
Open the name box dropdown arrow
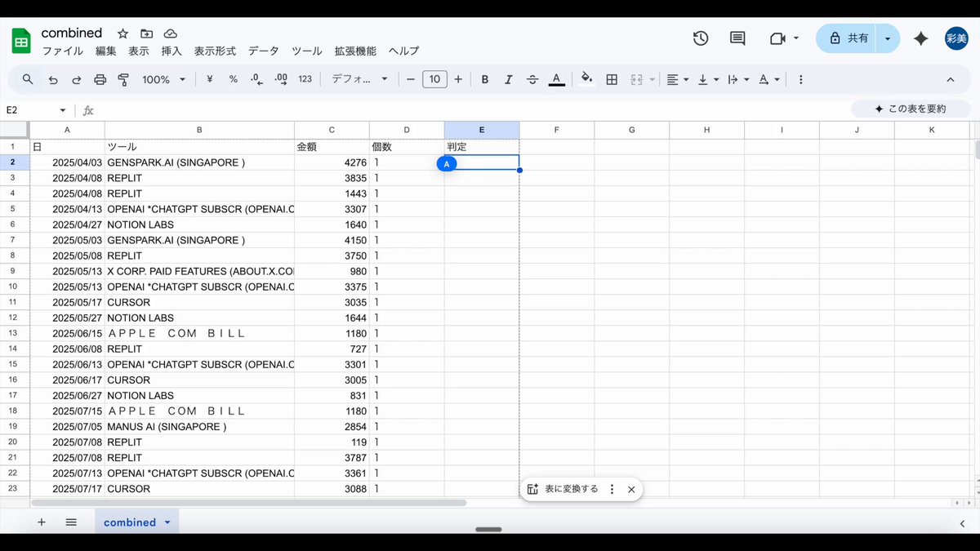(63, 110)
